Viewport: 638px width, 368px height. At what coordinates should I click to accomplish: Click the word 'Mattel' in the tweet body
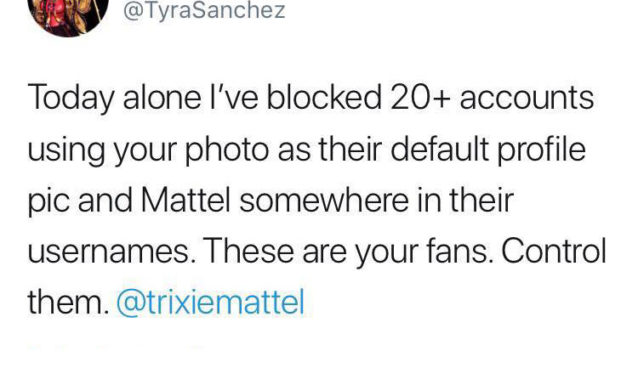(x=186, y=200)
